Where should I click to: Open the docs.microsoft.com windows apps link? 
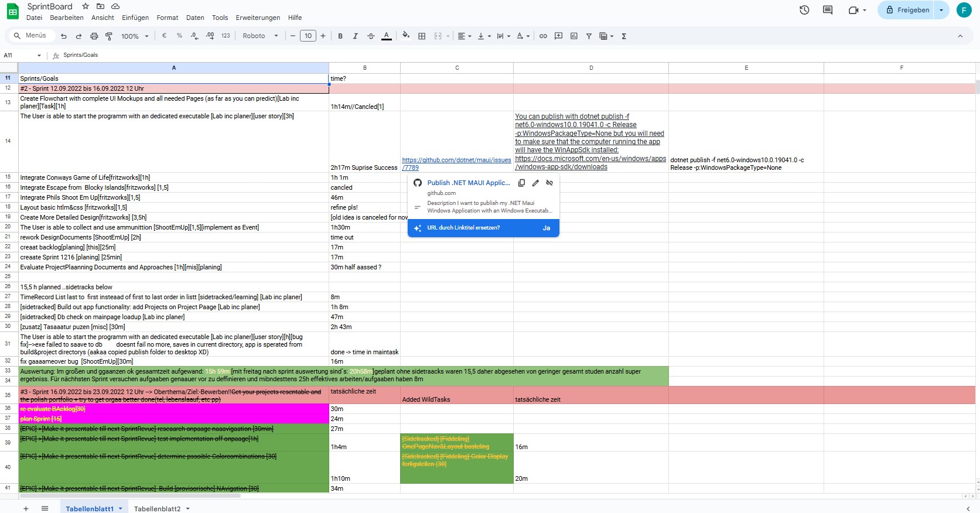590,163
